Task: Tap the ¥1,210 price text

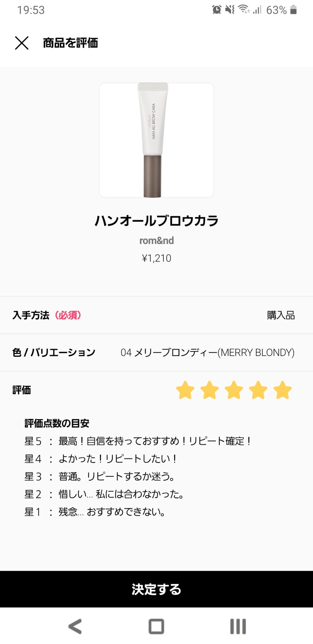Action: coord(156,258)
